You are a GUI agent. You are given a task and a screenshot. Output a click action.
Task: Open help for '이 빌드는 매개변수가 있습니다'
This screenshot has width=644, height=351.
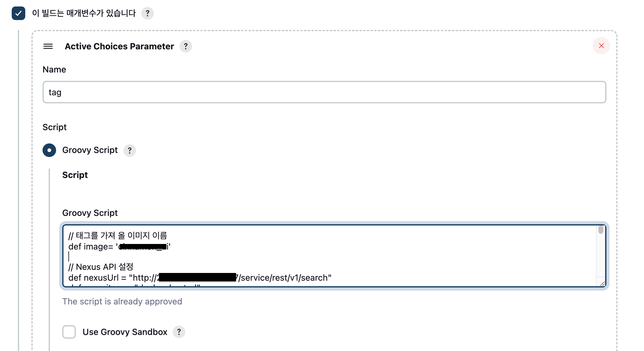148,13
